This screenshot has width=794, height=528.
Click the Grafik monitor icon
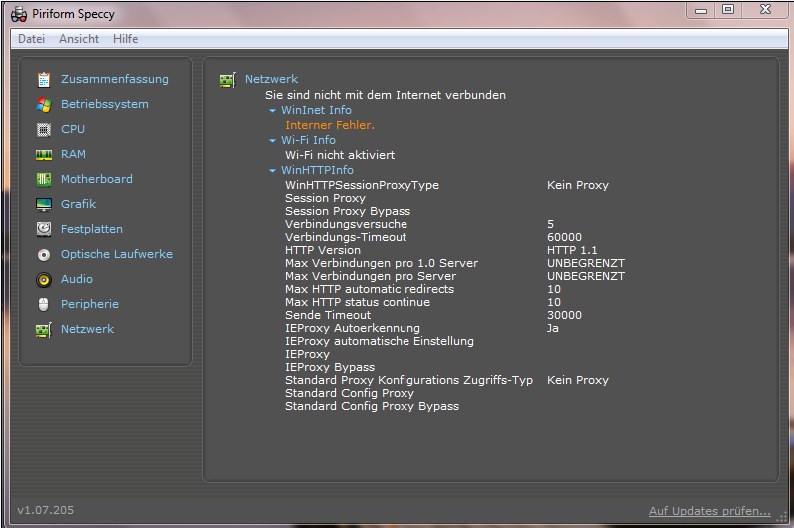pos(44,205)
